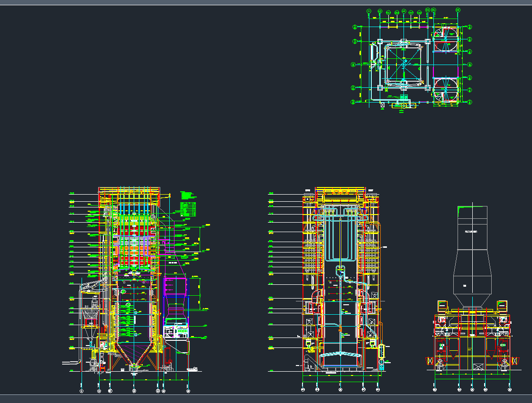Select center grid bubble below middle elevation
532x403 pixels.
click(340, 390)
